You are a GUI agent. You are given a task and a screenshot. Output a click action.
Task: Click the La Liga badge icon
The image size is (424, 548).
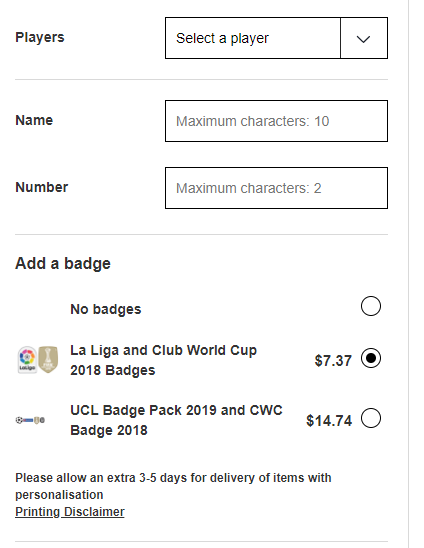tap(27, 360)
